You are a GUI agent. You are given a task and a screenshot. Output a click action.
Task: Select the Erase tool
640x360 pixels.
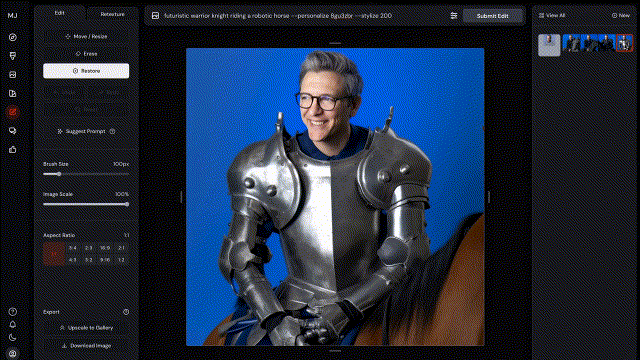[86, 53]
